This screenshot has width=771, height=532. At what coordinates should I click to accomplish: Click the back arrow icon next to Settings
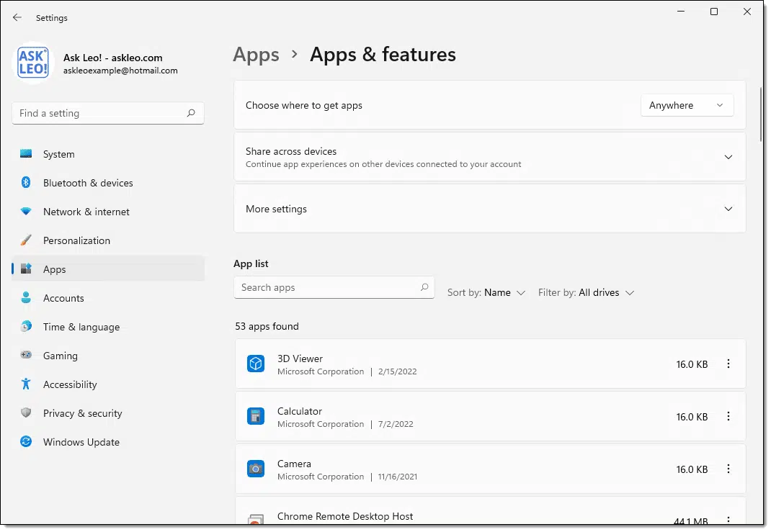click(x=17, y=18)
